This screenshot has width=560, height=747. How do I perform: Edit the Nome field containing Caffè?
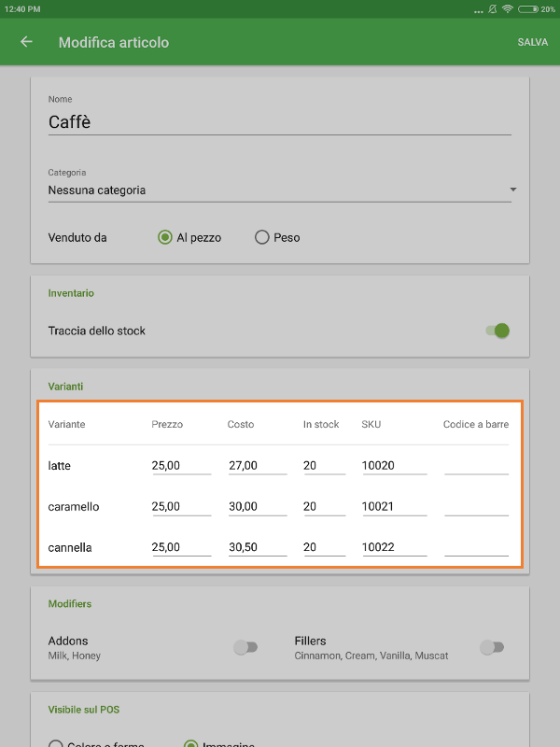280,122
